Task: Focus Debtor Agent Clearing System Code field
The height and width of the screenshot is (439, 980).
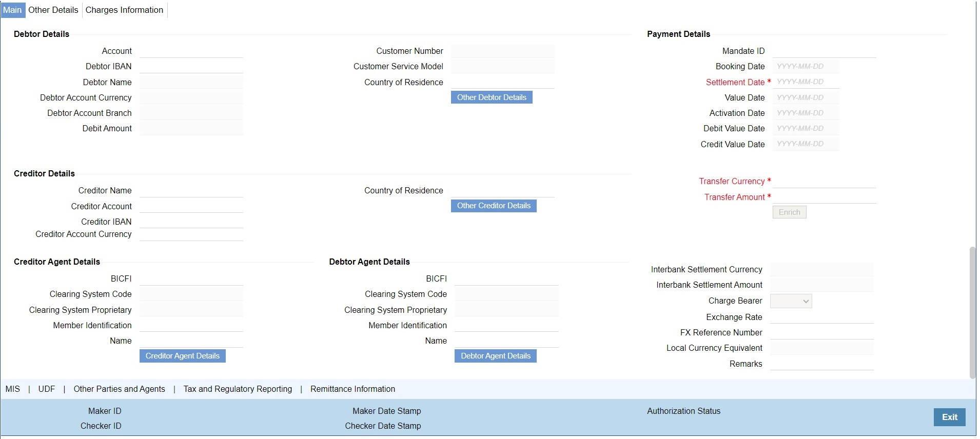Action: click(506, 294)
